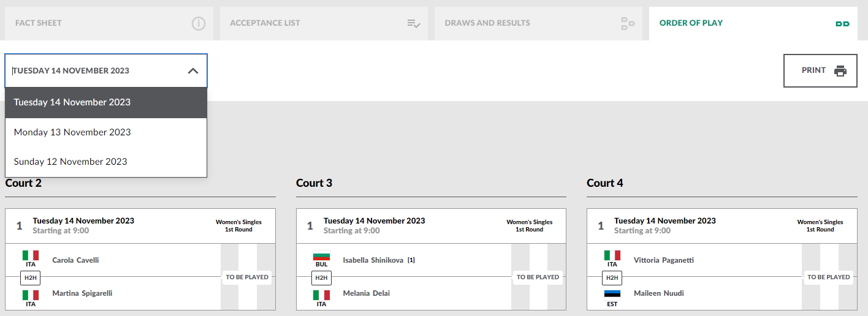868x316 pixels.
Task: Click H2H button on Court 3 match
Action: [321, 277]
